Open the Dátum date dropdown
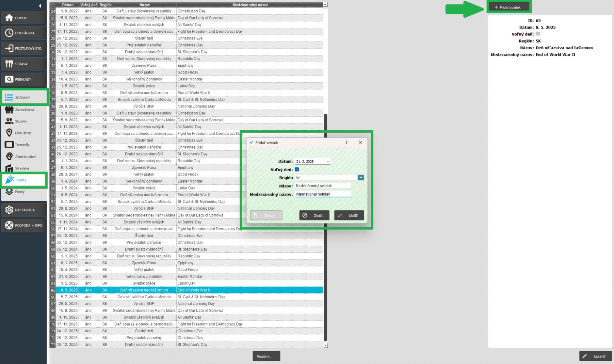 coord(328,162)
